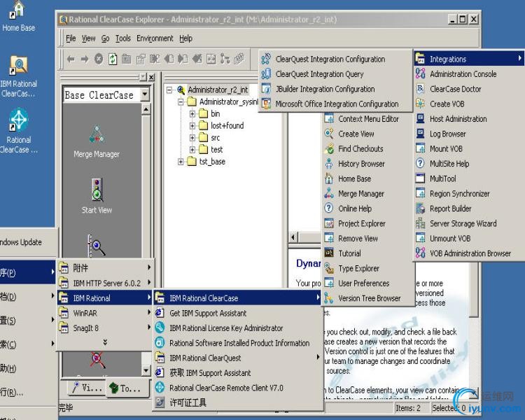525x420 pixels.
Task: Open Log Browser entry
Action: [469, 134]
